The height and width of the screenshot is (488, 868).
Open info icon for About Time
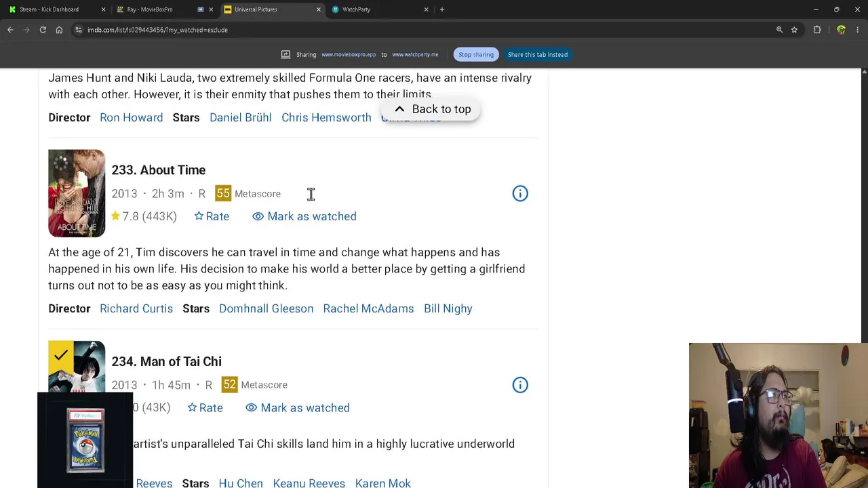point(520,194)
